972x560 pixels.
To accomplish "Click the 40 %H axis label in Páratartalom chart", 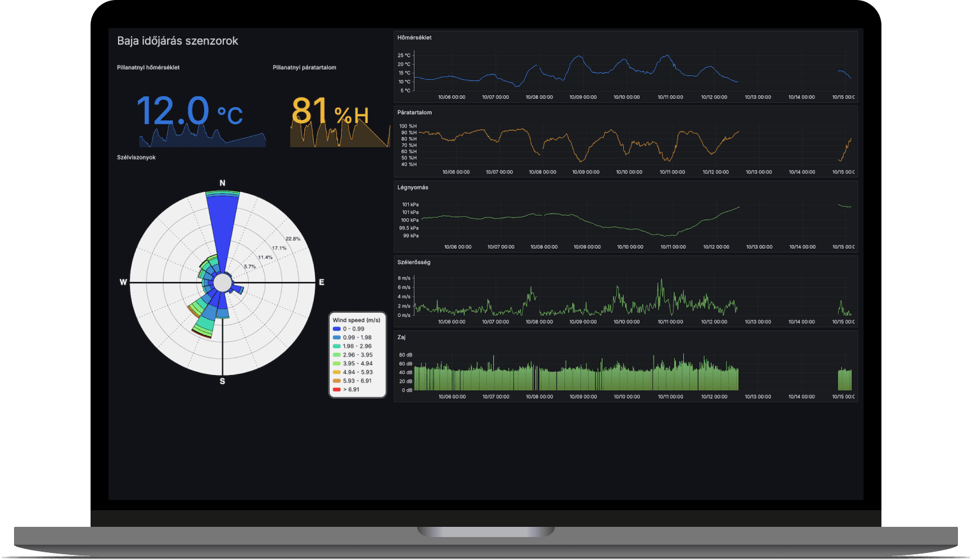I will 409,165.
